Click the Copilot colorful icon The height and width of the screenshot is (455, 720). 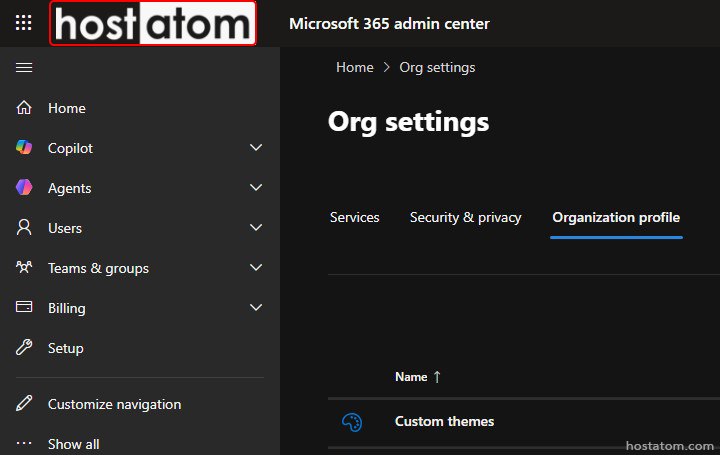[24, 148]
